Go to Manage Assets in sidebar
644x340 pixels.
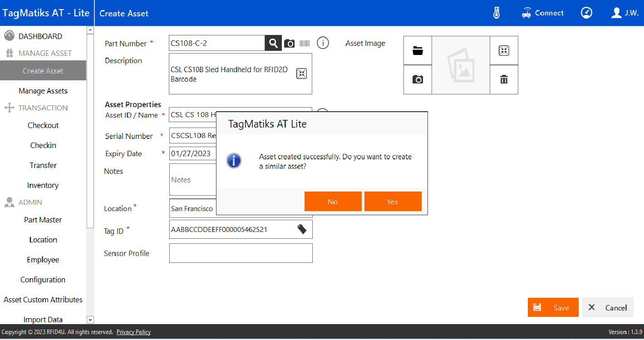pos(43,91)
